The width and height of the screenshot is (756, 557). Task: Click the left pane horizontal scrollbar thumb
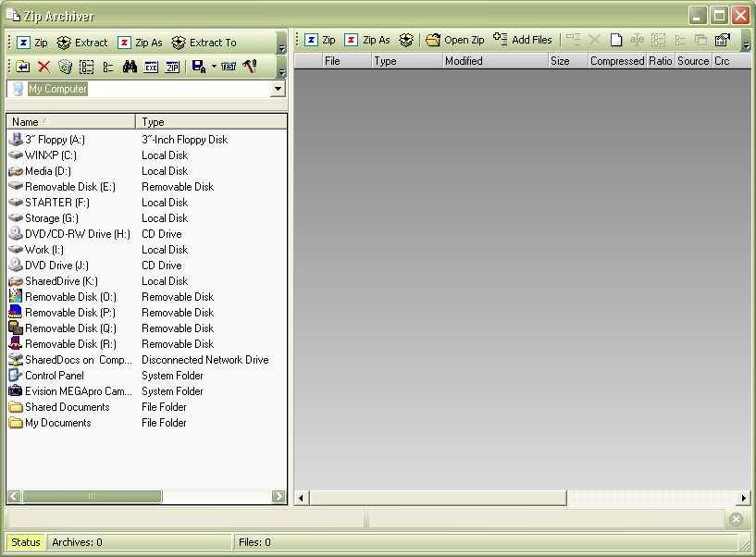[93, 496]
